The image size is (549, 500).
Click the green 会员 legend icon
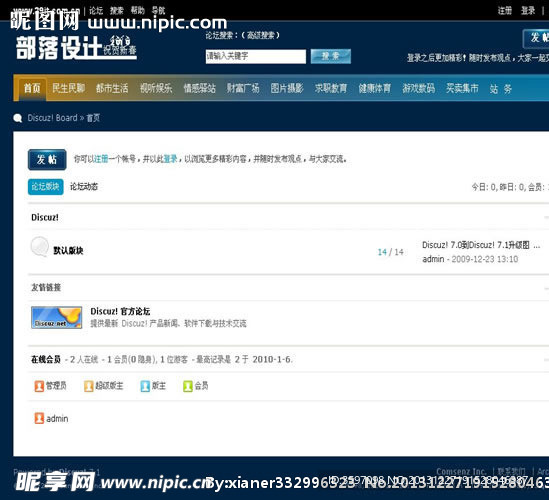188,386
